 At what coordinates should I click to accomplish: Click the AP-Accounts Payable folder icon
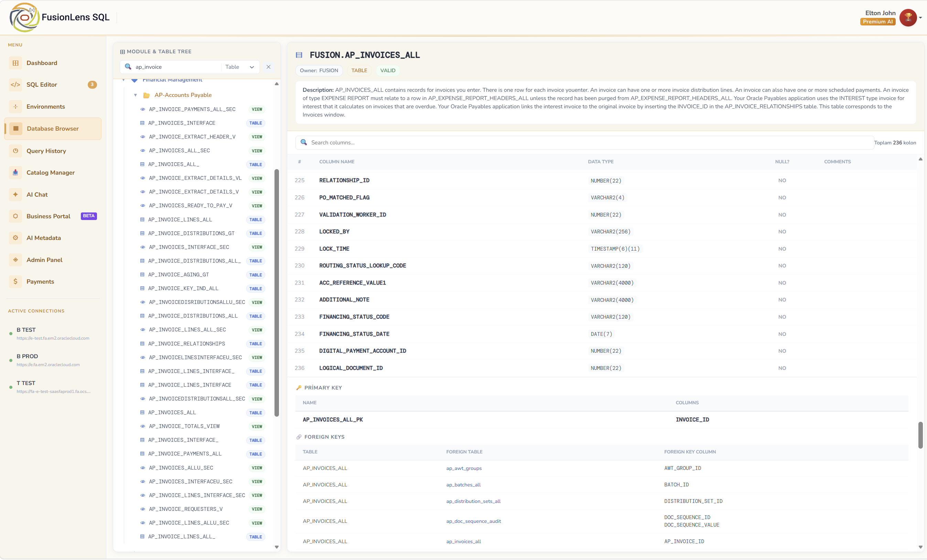click(147, 95)
